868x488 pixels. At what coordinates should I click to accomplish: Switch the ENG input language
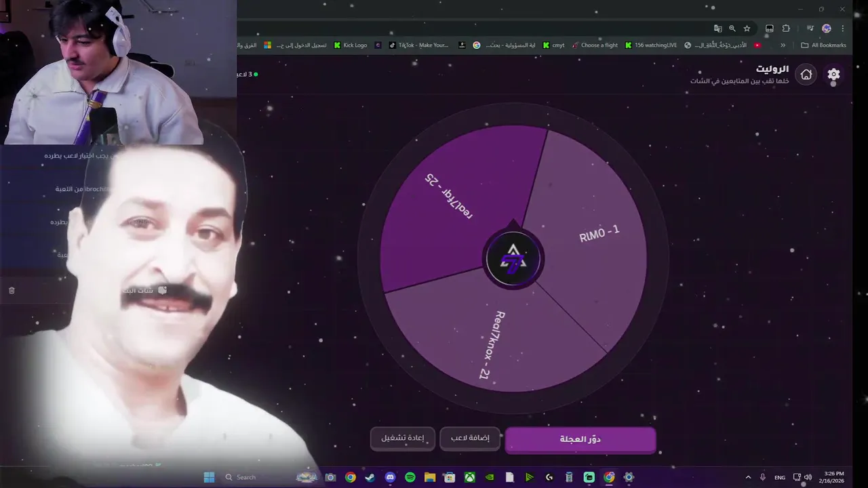point(780,477)
